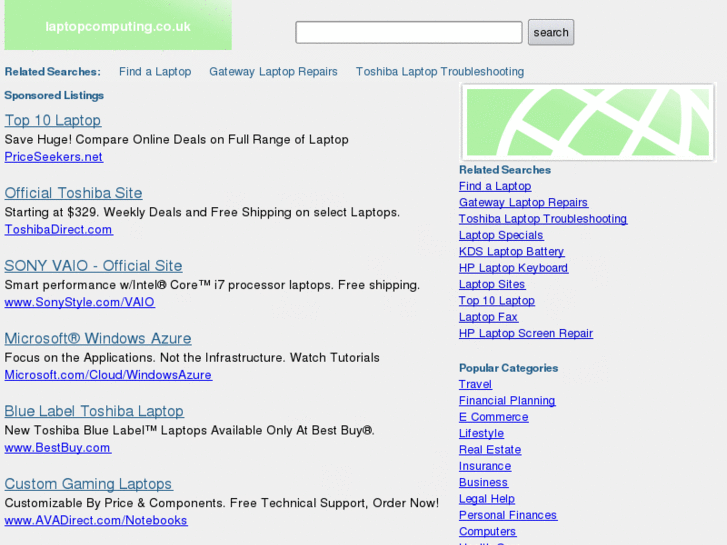This screenshot has width=727, height=545.
Task: Open 'Gateway Laptop Repairs' in top related searches
Action: pyautogui.click(x=273, y=71)
